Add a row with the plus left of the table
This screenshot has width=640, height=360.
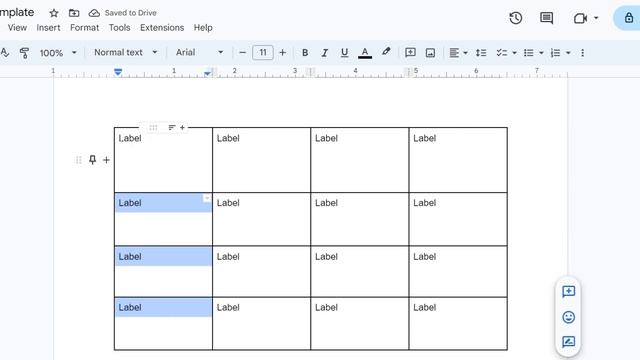pyautogui.click(x=107, y=160)
